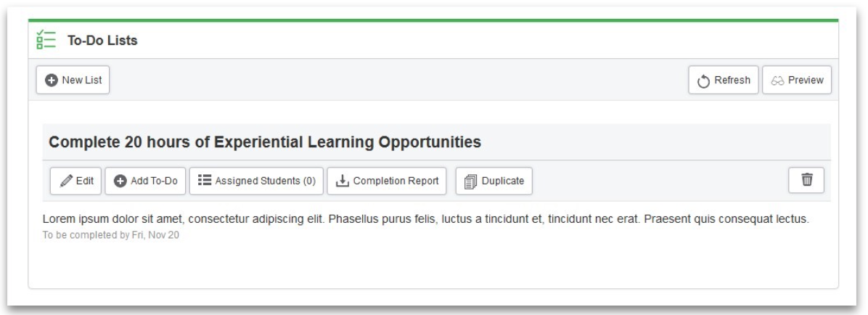Click the pencil Edit icon

click(67, 181)
